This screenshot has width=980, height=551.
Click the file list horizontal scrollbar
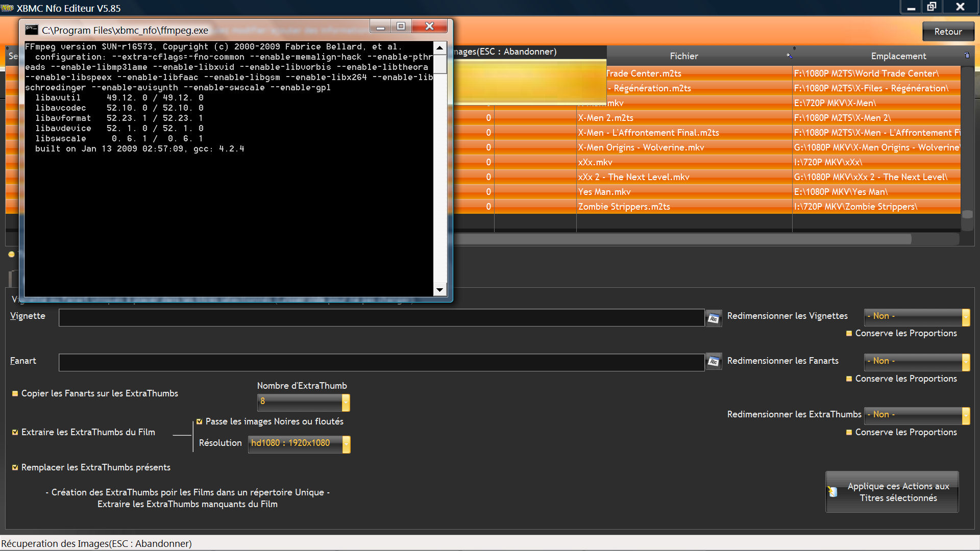click(682, 239)
